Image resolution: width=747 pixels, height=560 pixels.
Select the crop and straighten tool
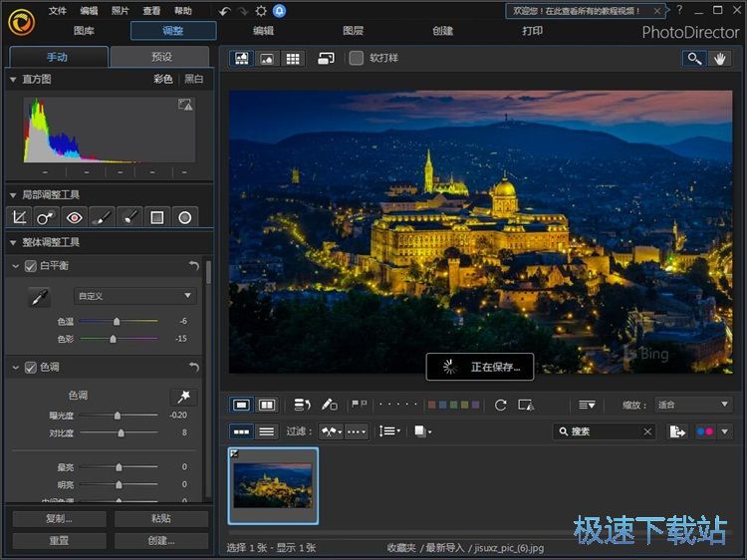pos(19,218)
